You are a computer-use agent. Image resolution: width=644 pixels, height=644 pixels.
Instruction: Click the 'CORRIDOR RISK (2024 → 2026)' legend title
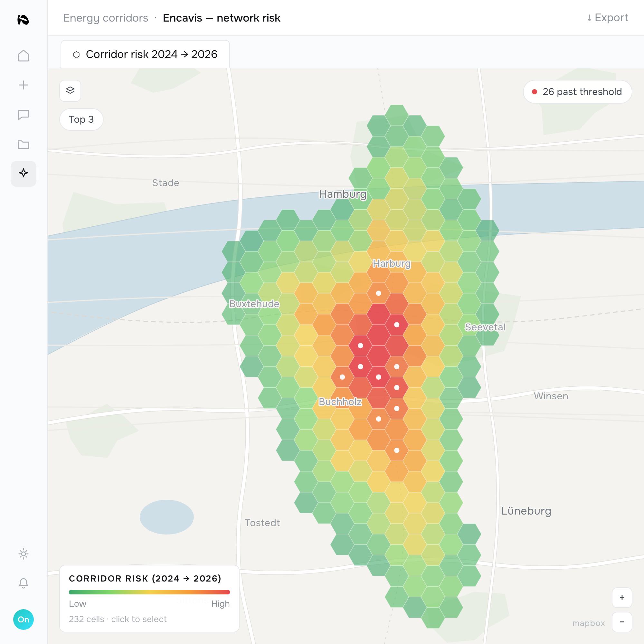(145, 579)
